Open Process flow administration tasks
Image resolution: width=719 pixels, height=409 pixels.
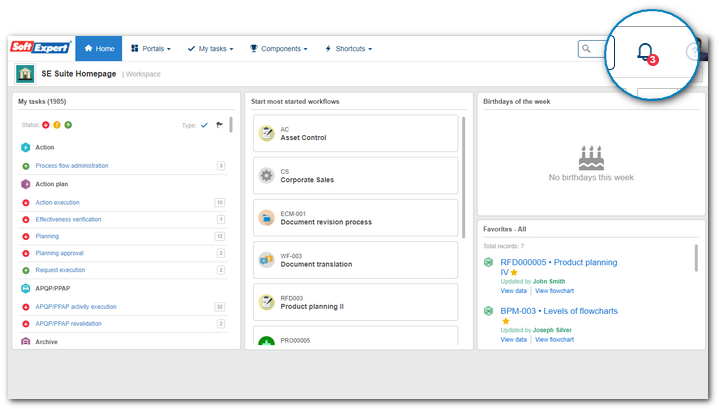point(72,166)
